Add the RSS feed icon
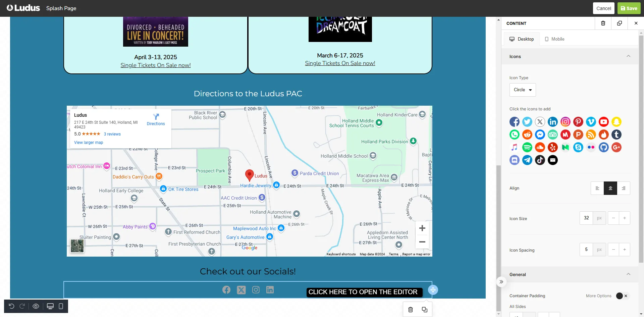This screenshot has height=317, width=644. (x=591, y=135)
